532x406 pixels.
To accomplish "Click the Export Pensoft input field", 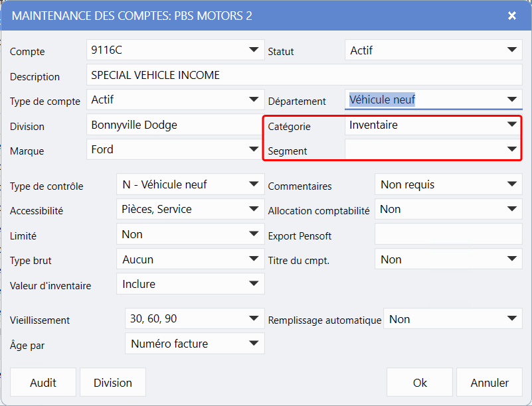I will coord(448,235).
